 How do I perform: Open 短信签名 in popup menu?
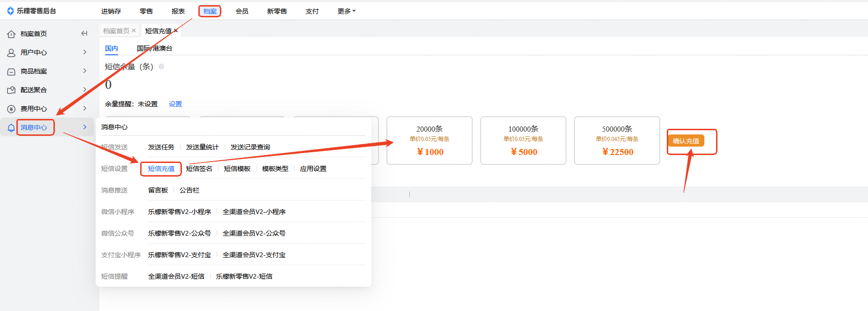pyautogui.click(x=199, y=169)
